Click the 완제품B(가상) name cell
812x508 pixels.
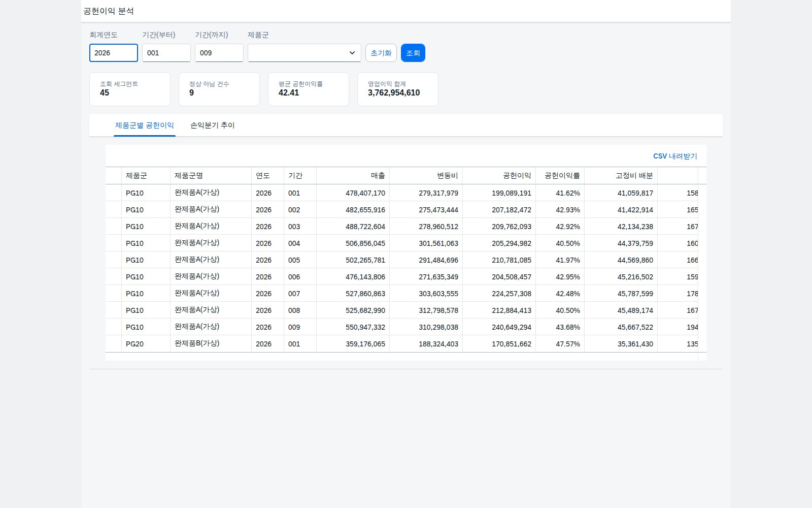(x=211, y=344)
